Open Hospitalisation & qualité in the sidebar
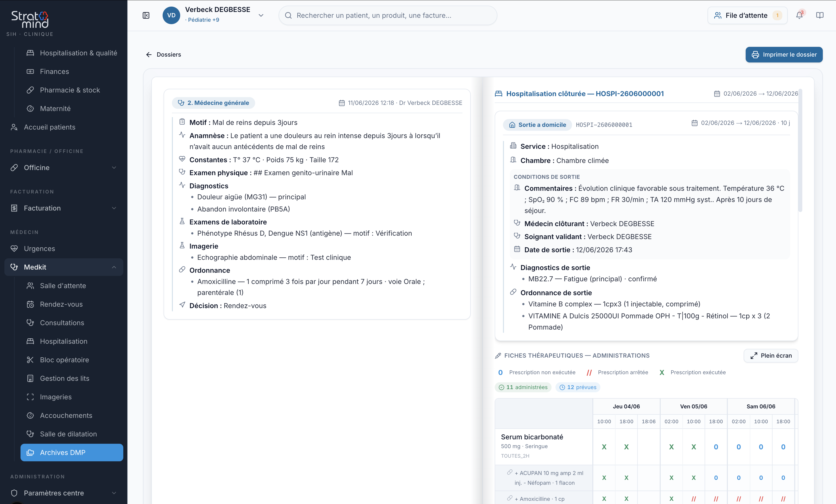The image size is (836, 504). 72,53
